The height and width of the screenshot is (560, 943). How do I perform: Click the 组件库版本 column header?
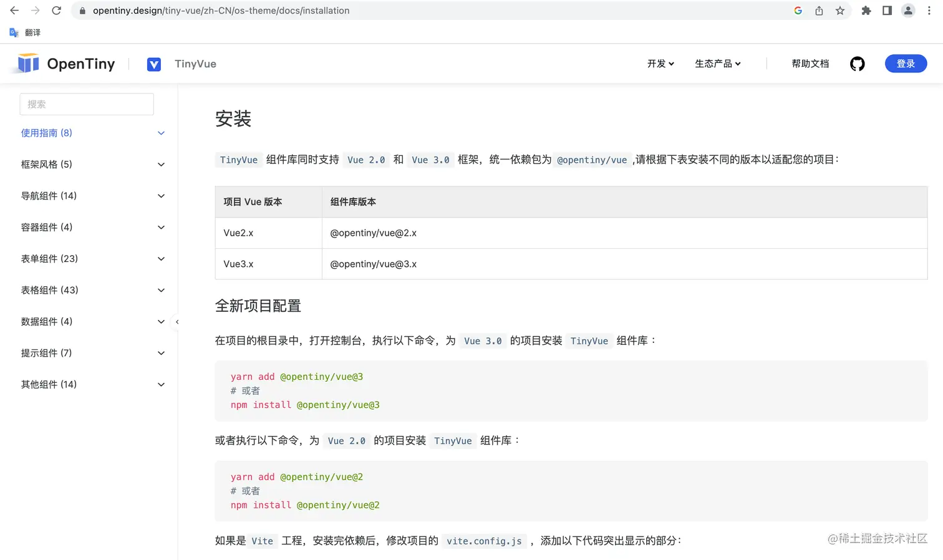pos(624,202)
